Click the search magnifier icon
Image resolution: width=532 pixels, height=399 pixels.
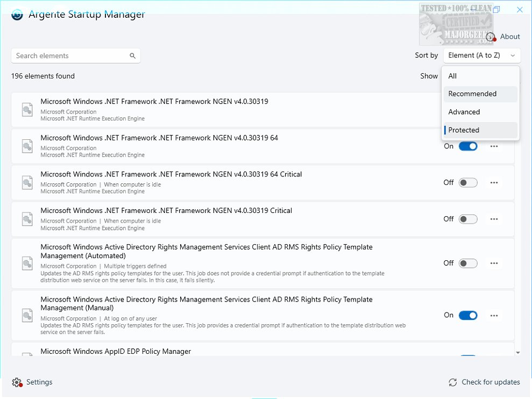(x=132, y=56)
